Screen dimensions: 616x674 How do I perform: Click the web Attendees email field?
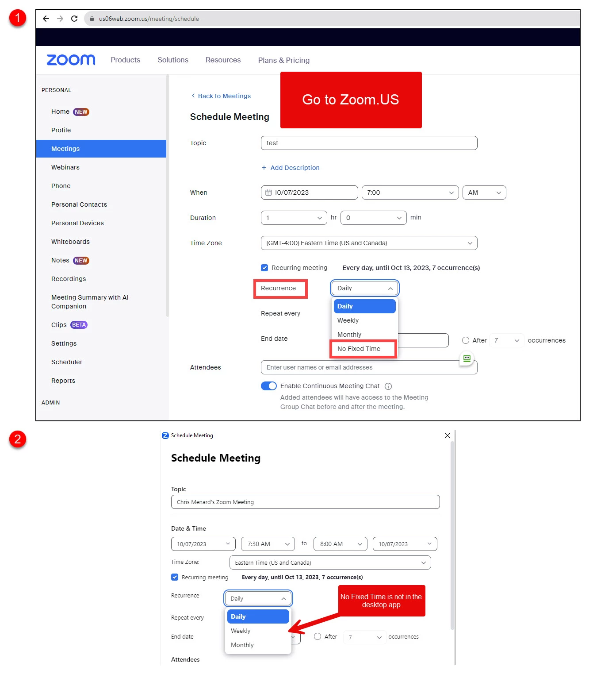click(x=369, y=367)
